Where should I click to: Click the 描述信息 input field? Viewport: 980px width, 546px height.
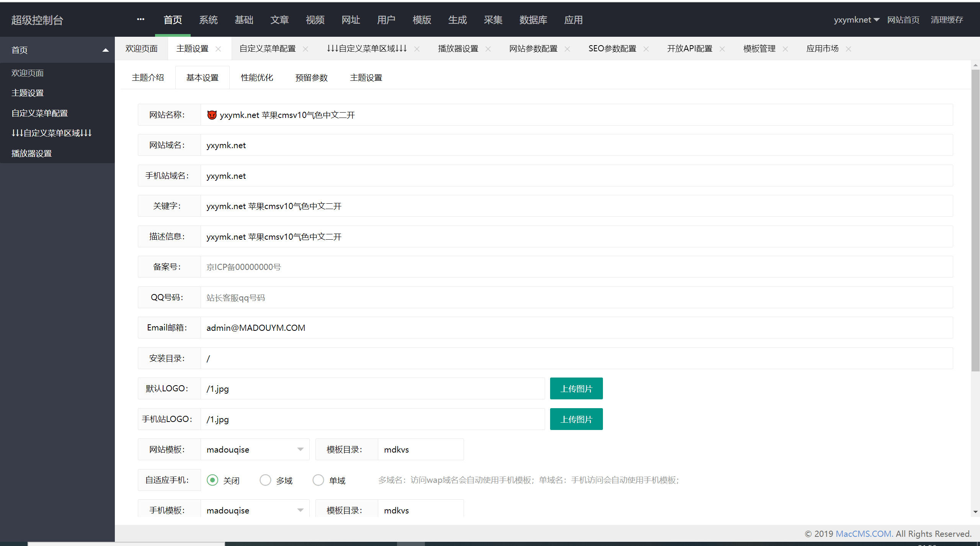577,237
